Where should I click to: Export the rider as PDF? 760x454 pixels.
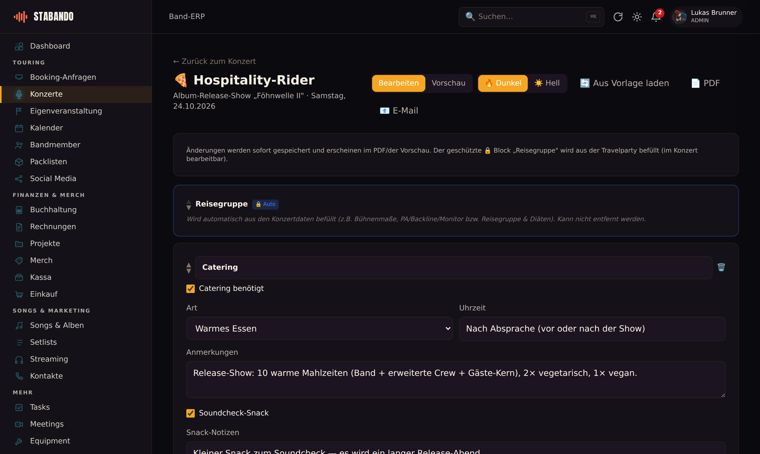[x=705, y=83]
